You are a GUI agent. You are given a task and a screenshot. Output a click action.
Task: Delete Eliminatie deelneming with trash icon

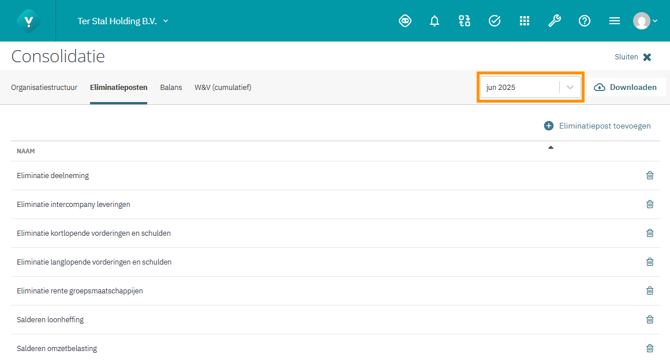click(650, 175)
